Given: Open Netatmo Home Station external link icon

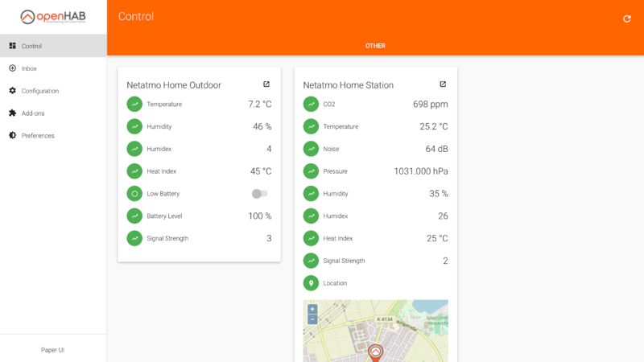Looking at the screenshot, I should click(443, 84).
